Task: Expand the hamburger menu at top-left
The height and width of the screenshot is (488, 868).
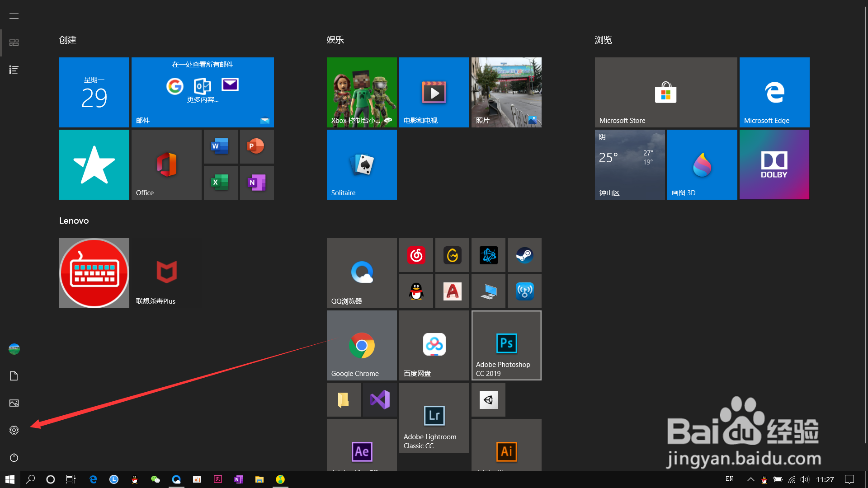Action: point(14,16)
